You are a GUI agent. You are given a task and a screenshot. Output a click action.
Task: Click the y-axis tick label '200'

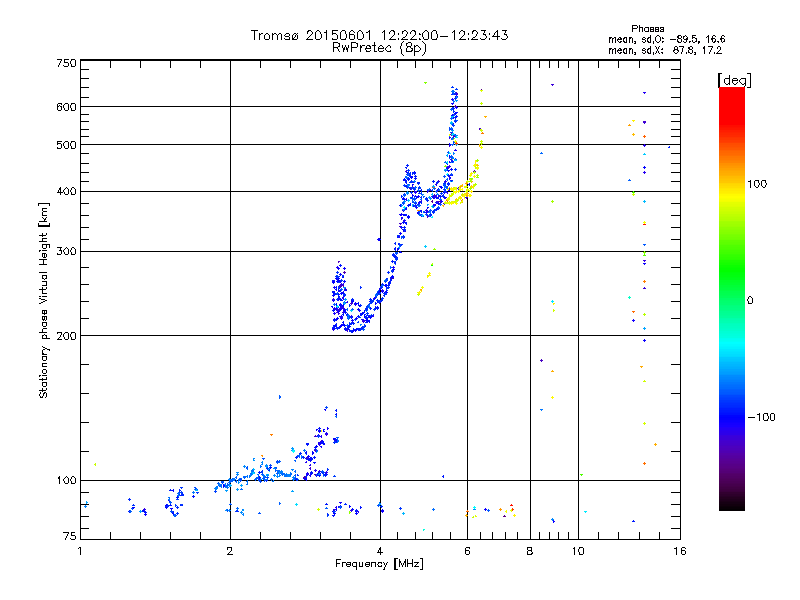coord(66,336)
